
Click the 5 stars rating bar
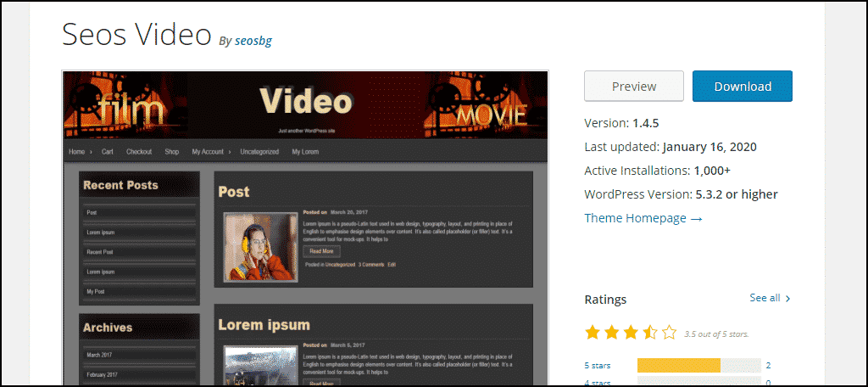pos(699,366)
